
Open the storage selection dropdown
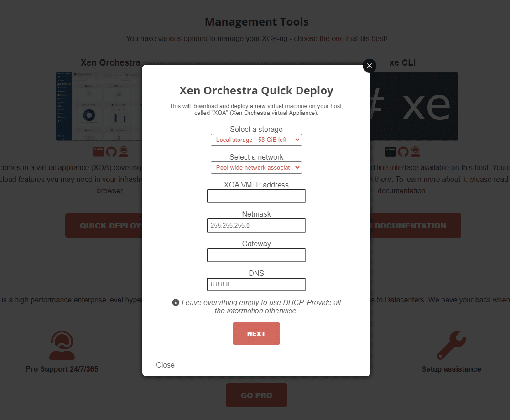[256, 140]
